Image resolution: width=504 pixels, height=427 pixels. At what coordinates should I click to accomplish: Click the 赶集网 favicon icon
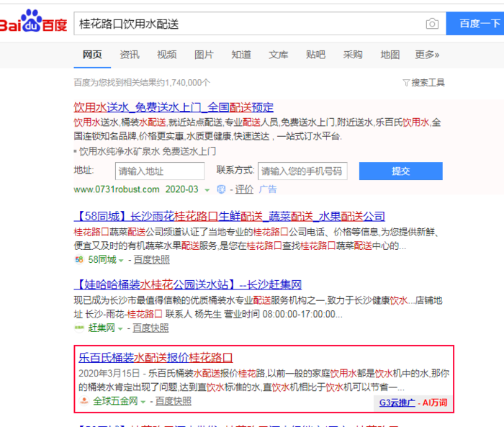(79, 328)
